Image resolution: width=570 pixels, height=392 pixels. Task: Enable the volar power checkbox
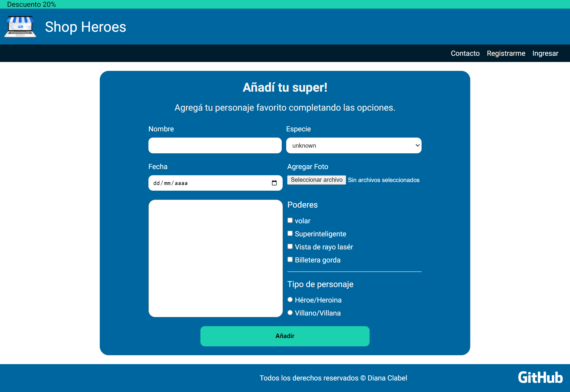[x=290, y=220]
